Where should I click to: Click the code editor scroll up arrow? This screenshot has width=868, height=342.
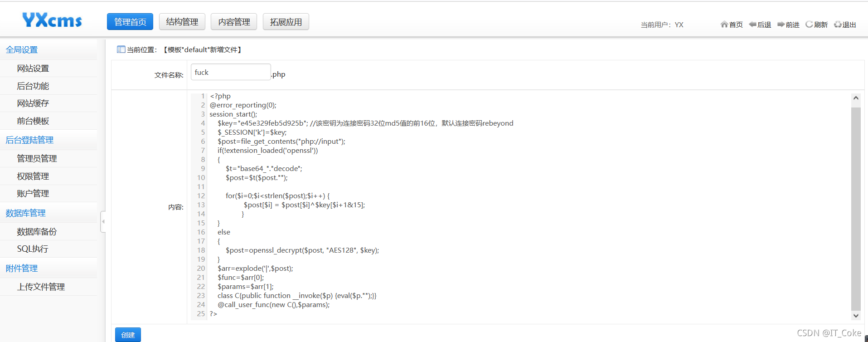pos(856,98)
